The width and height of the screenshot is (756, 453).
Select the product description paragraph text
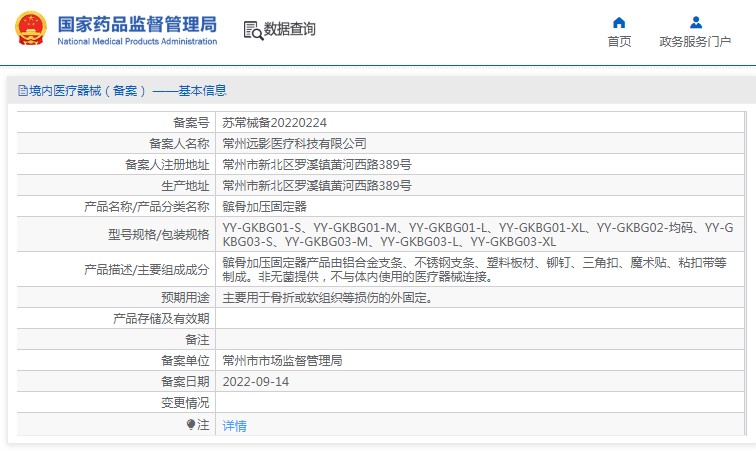(474, 269)
